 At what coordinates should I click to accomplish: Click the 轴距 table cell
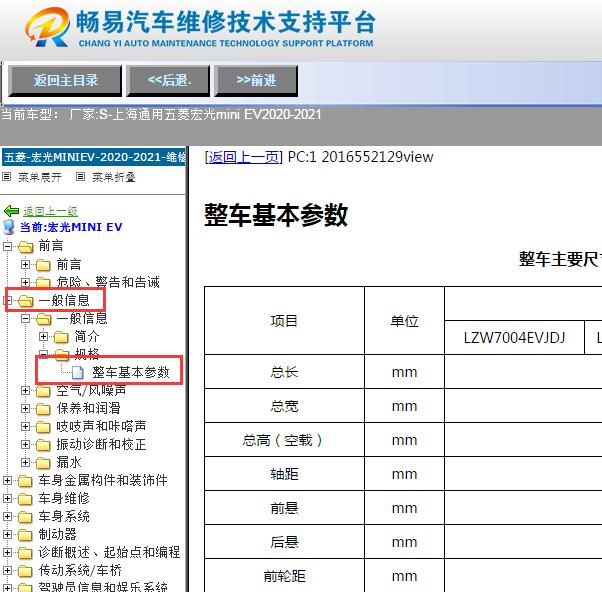(284, 474)
